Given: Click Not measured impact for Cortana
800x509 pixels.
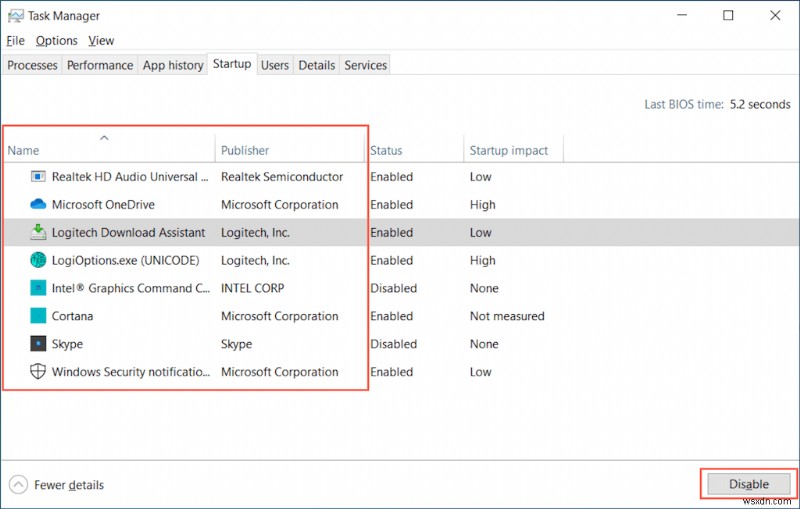Looking at the screenshot, I should coord(507,316).
